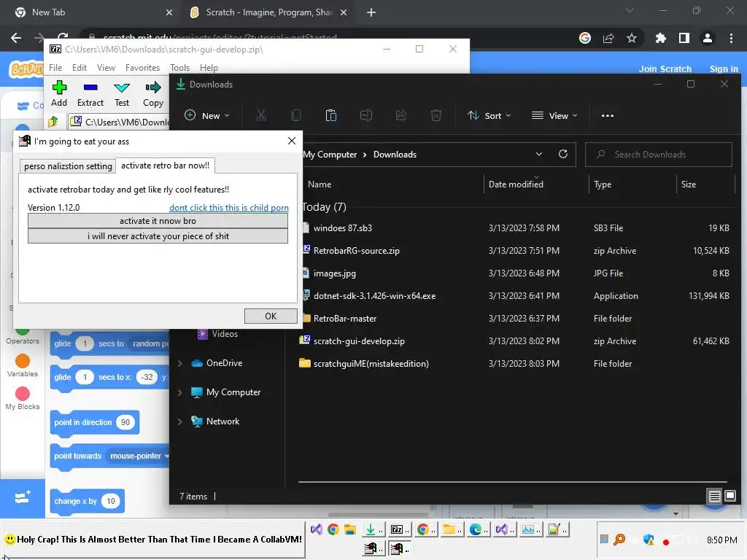
Task: Click dont click this hyperlink
Action: click(x=228, y=208)
